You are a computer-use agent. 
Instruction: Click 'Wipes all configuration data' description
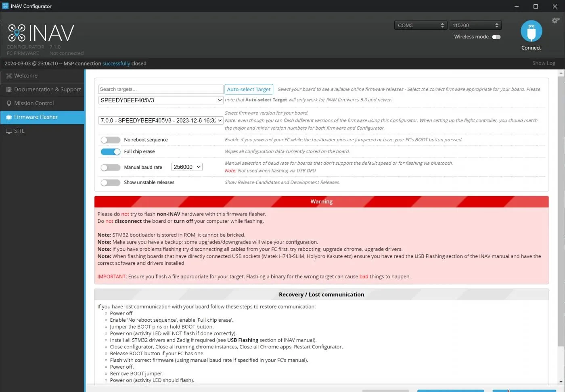pyautogui.click(x=287, y=151)
